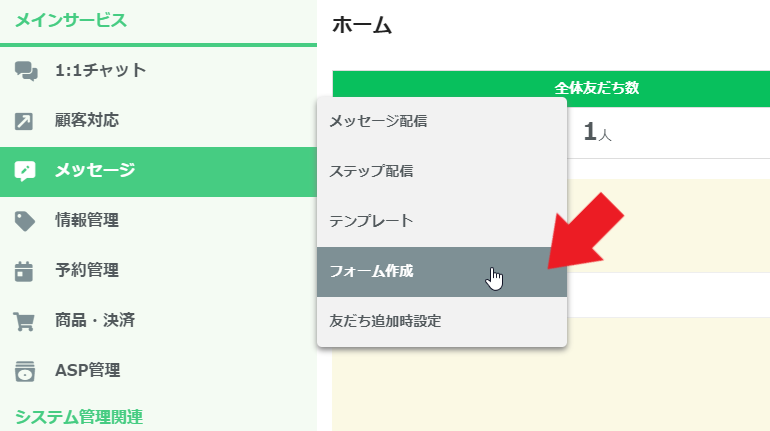
Task: Click the メッセージ pencil bubble icon
Action: [25, 171]
